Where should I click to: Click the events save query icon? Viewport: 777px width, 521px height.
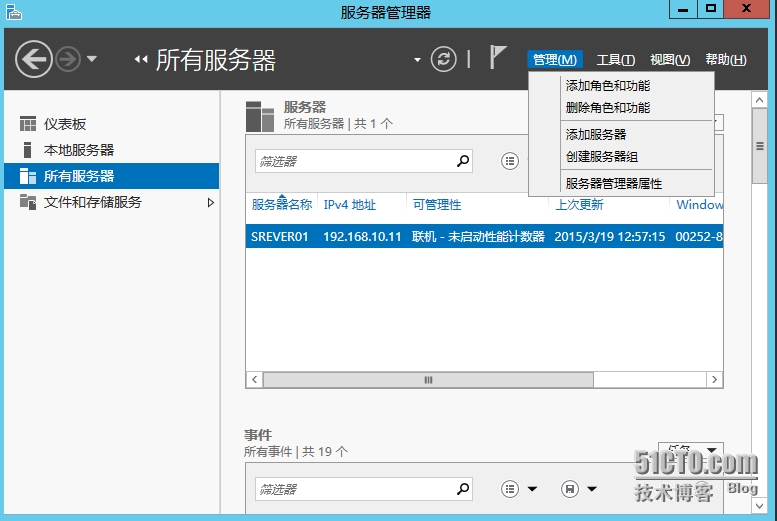(x=570, y=489)
